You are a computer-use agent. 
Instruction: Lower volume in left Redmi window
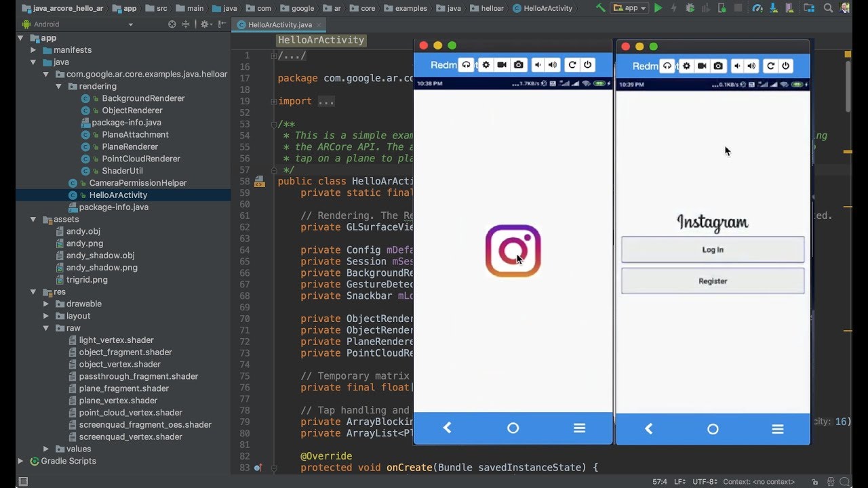(x=538, y=65)
